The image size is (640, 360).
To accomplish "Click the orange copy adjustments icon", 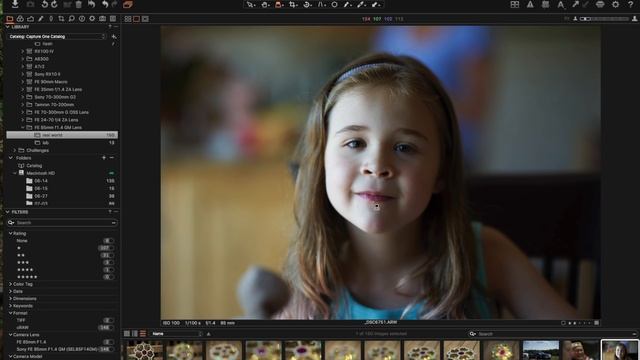I will [x=128, y=4].
